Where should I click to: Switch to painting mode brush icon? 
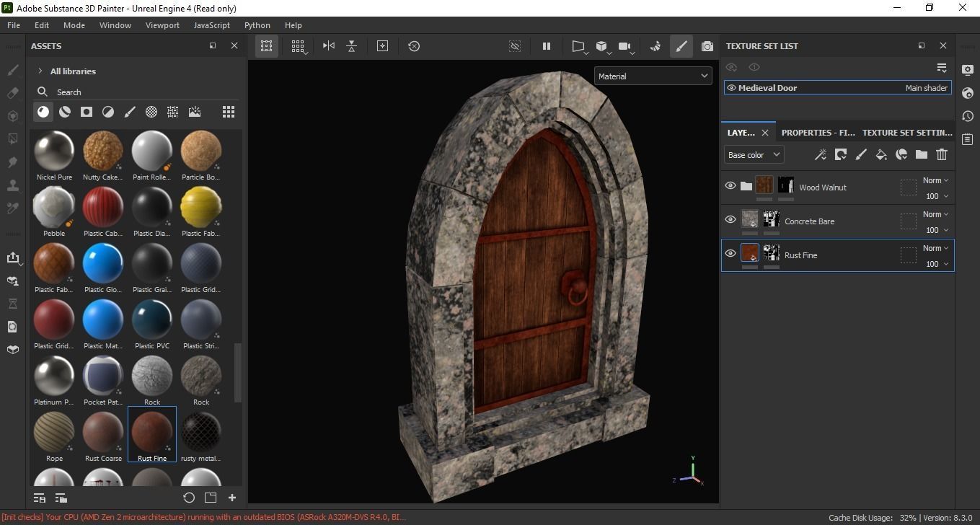[x=681, y=45]
